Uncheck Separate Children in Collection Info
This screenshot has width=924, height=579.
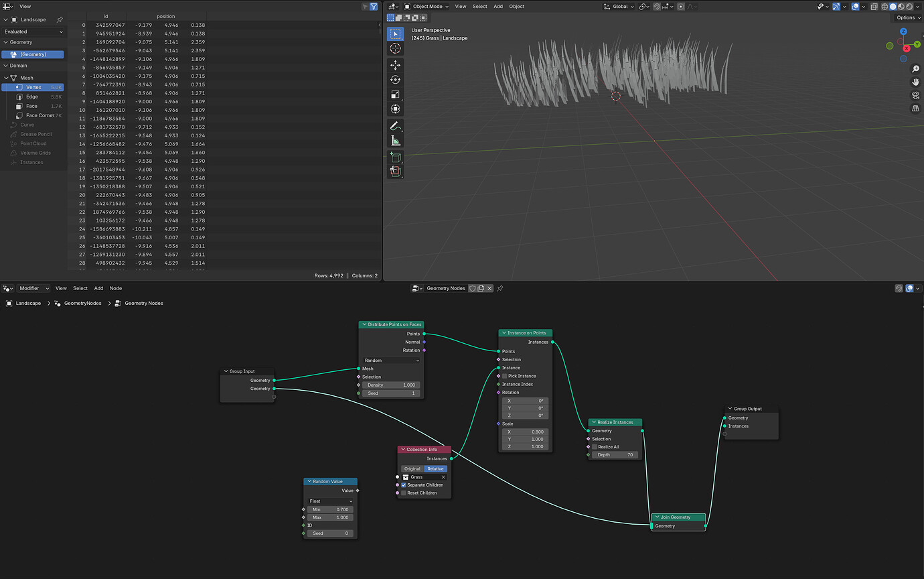[404, 485]
